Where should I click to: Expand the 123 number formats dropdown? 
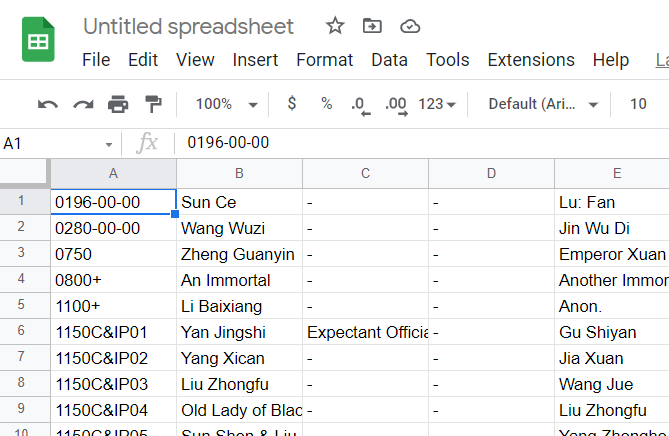[x=437, y=104]
